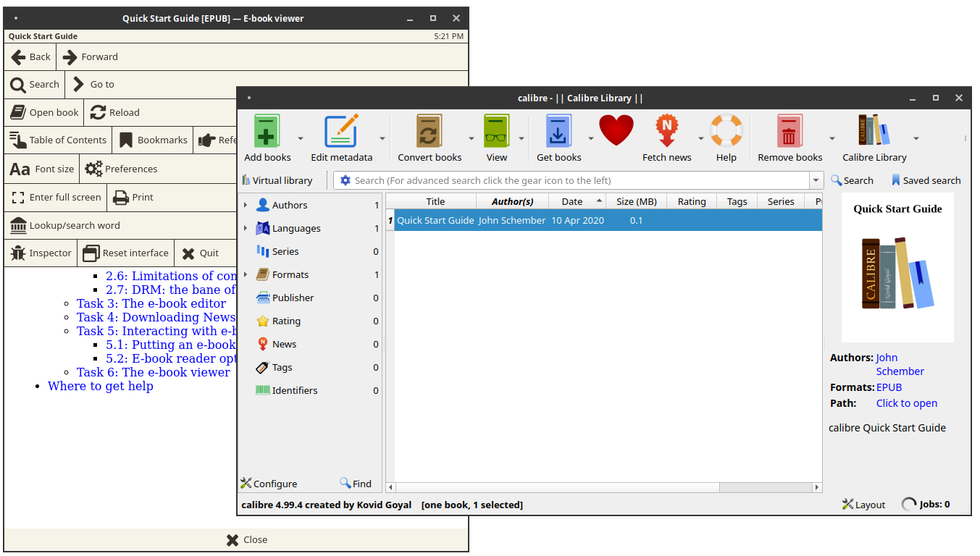This screenshot has height=556, width=980.
Task: Open dropdown arrow next to Add books
Action: pyautogui.click(x=301, y=138)
